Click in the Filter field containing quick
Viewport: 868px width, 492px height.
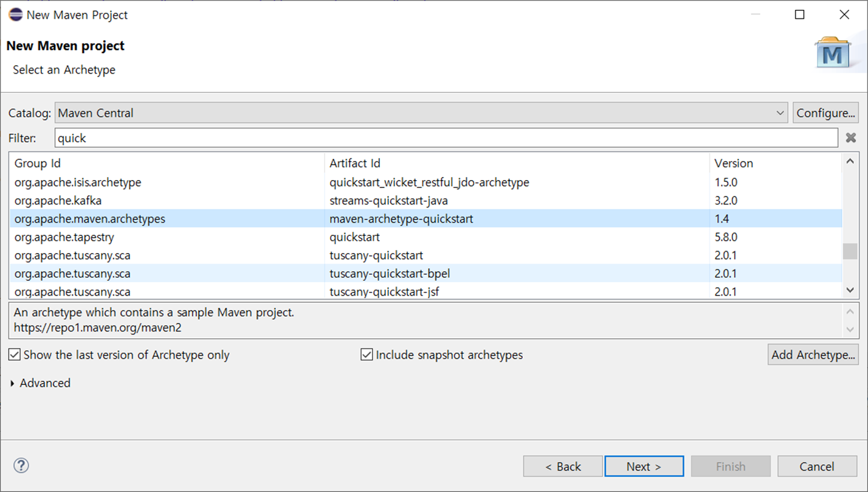pyautogui.click(x=446, y=138)
